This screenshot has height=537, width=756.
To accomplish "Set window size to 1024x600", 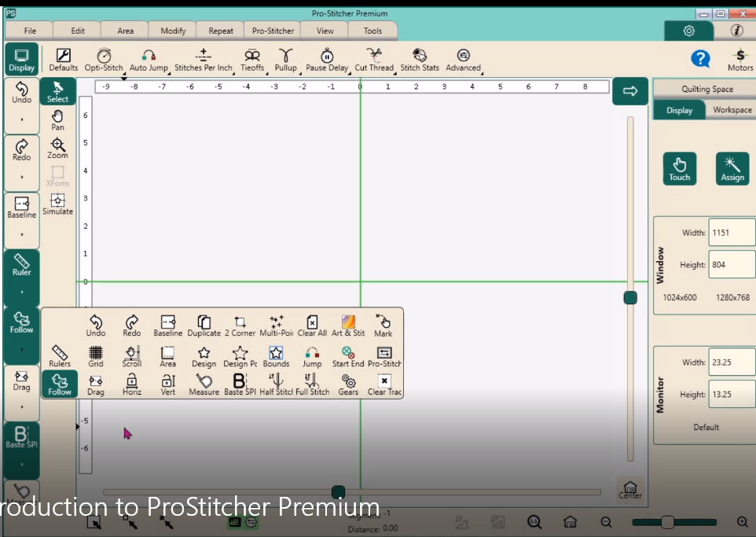I will [679, 297].
